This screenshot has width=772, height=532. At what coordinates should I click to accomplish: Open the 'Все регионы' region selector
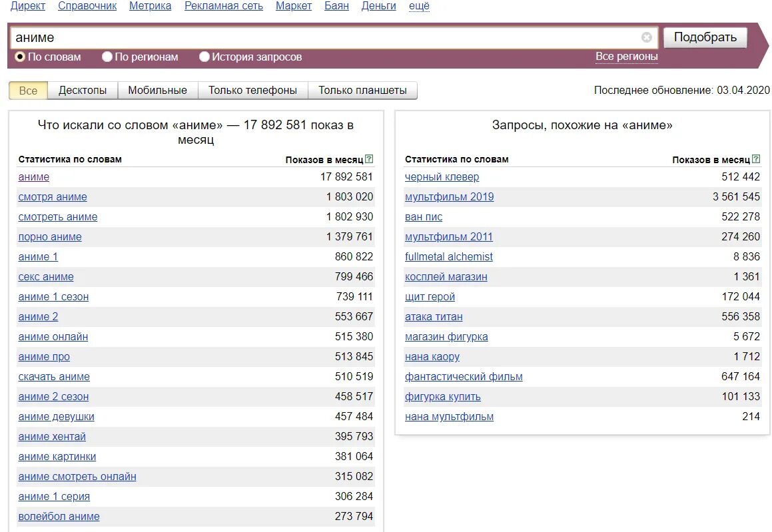pos(626,57)
